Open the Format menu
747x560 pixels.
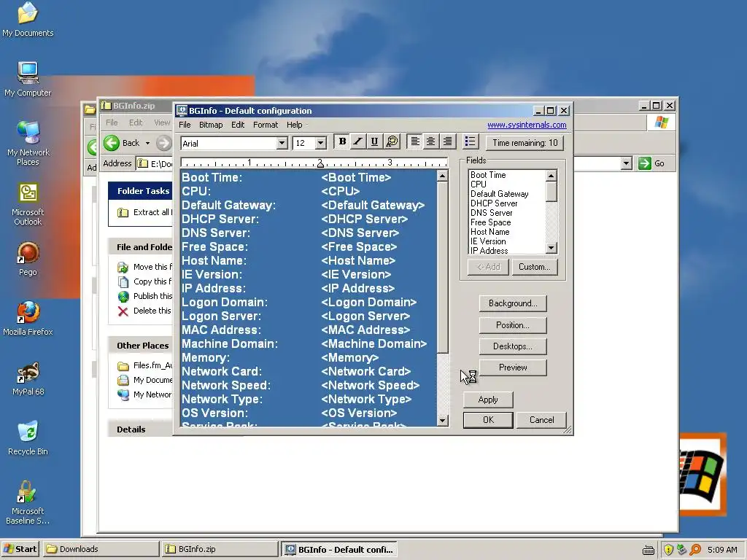pos(266,125)
